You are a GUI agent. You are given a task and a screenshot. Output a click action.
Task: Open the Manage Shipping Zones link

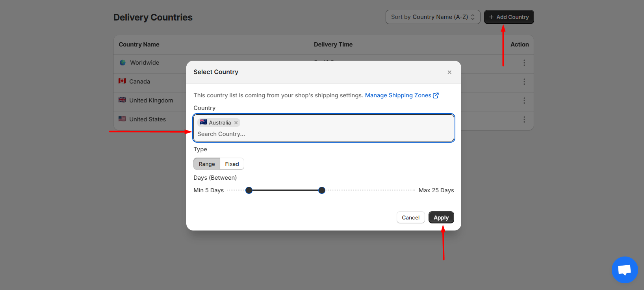pos(398,95)
